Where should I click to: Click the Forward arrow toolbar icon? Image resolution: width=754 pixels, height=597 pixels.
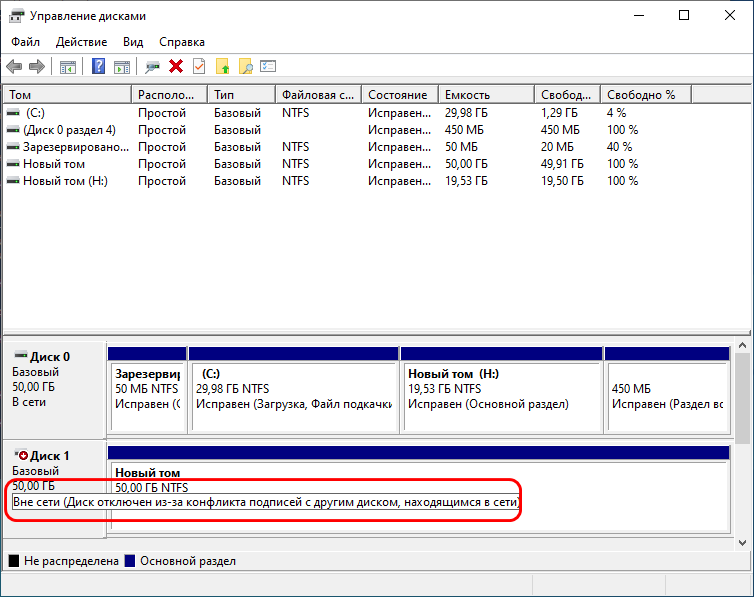[x=37, y=66]
